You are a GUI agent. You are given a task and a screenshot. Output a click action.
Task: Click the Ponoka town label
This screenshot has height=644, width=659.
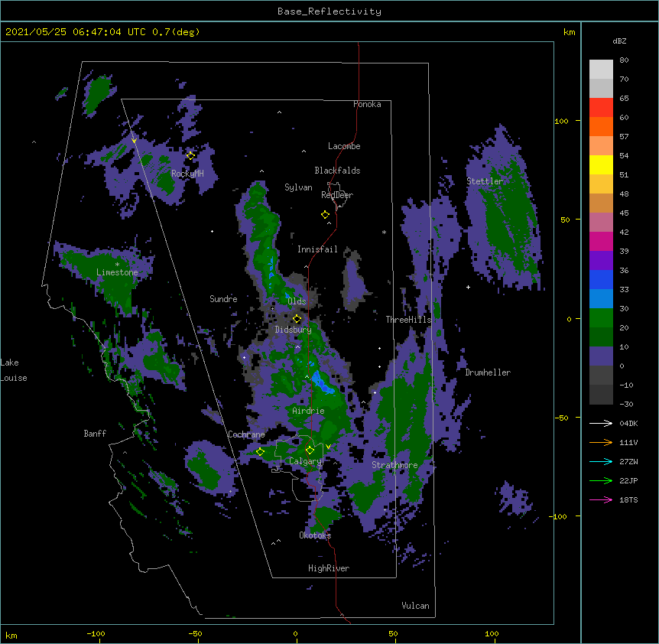pyautogui.click(x=367, y=104)
